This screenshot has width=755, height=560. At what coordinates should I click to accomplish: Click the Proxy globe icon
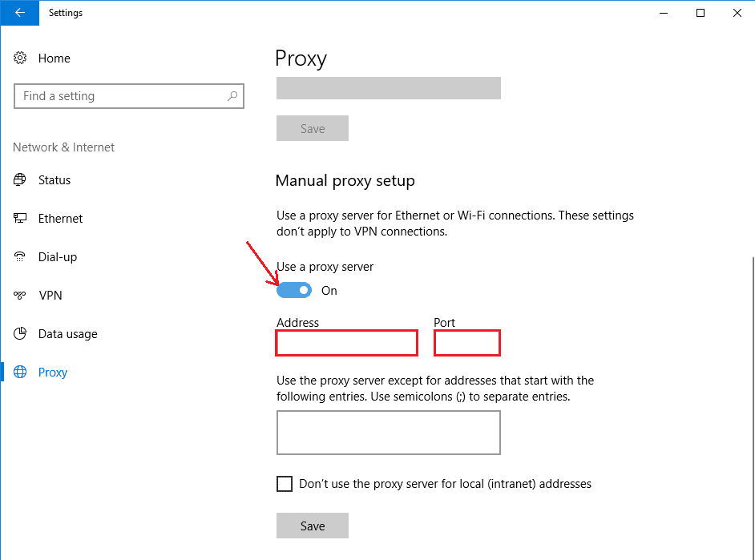(21, 373)
